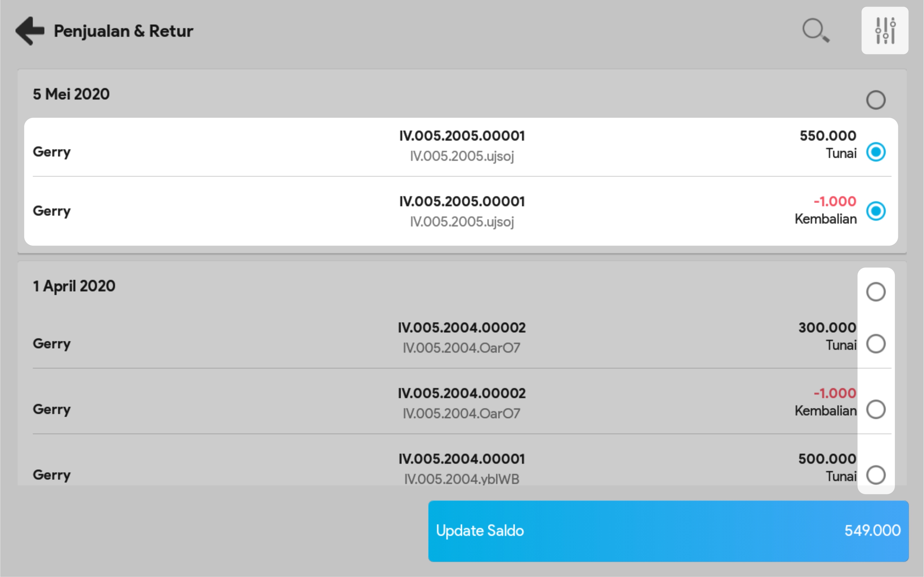Click the Penjualan & Retur title
This screenshot has height=577, width=924.
point(123,31)
